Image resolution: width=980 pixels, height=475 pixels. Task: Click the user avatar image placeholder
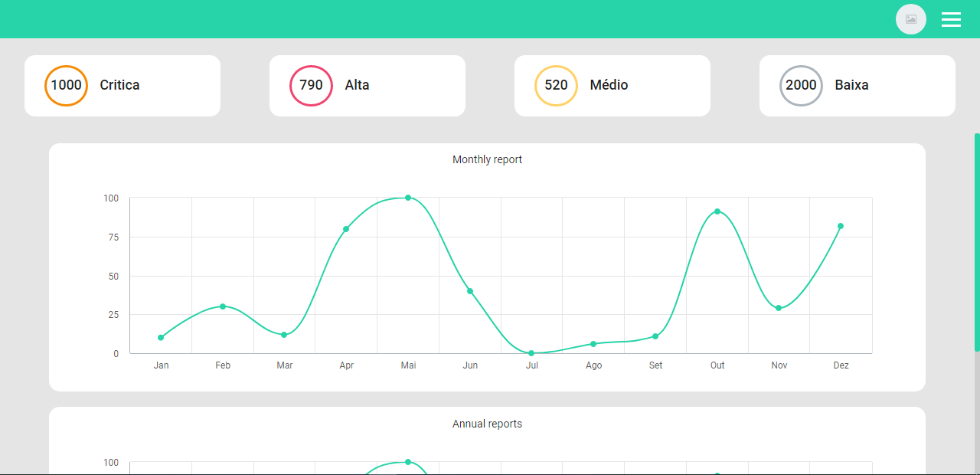[911, 19]
